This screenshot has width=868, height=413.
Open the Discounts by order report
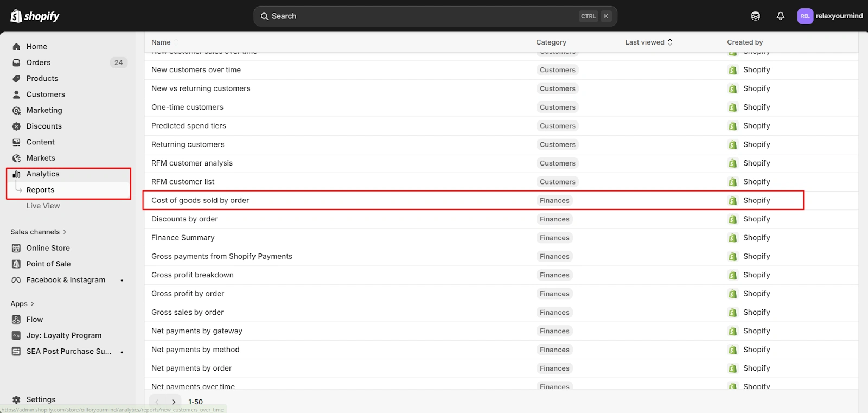(x=184, y=219)
